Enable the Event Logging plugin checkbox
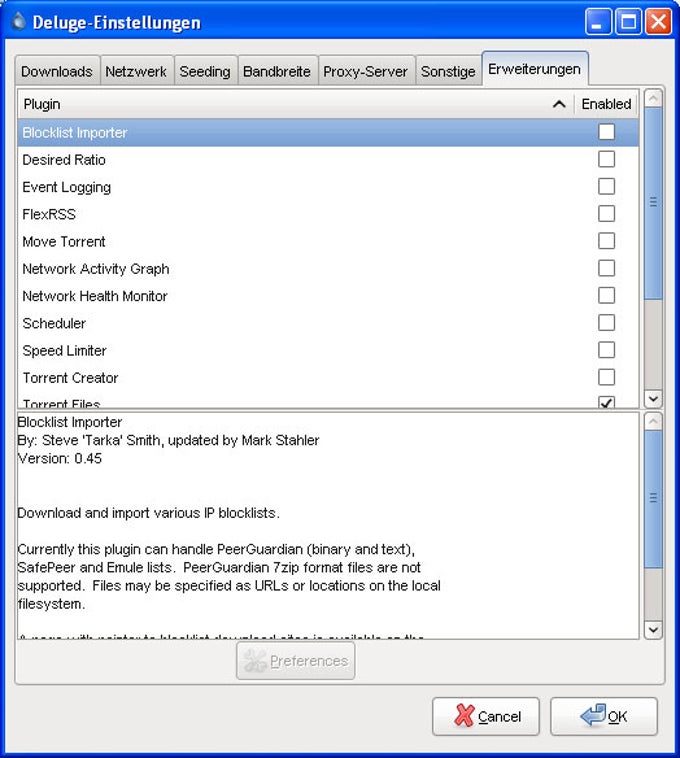The width and height of the screenshot is (680, 758). coord(607,186)
